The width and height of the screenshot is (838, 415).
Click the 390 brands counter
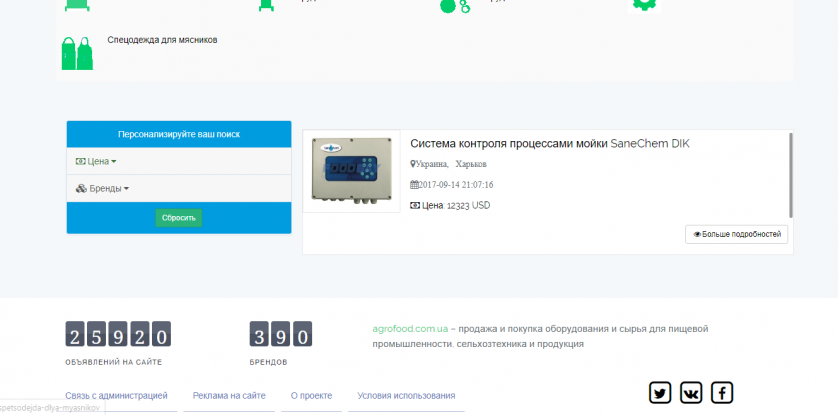pos(281,334)
